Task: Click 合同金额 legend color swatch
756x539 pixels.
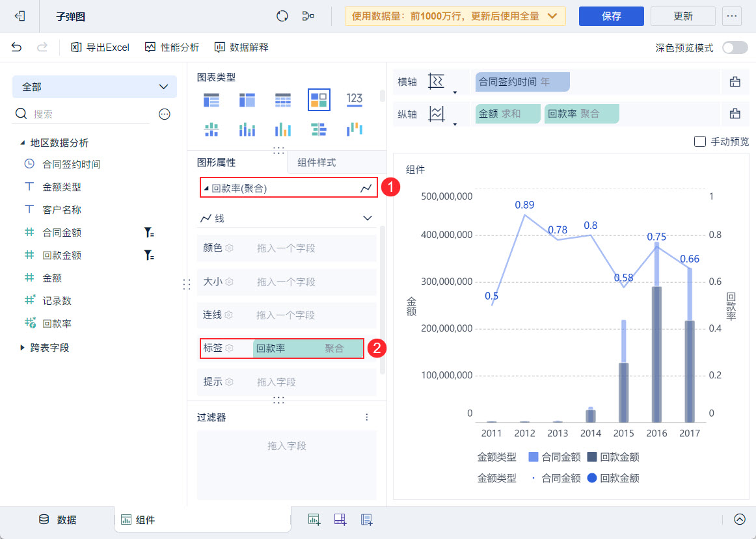Action: click(x=533, y=456)
